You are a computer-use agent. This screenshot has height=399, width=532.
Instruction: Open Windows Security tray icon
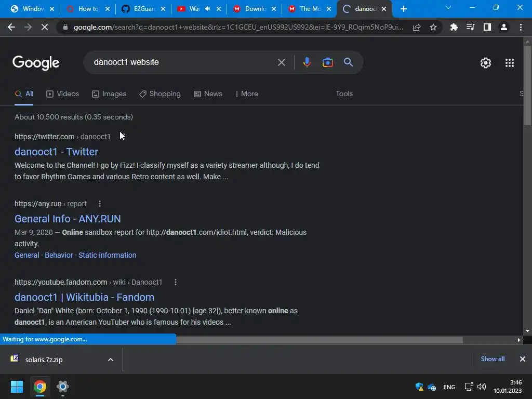[419, 387]
